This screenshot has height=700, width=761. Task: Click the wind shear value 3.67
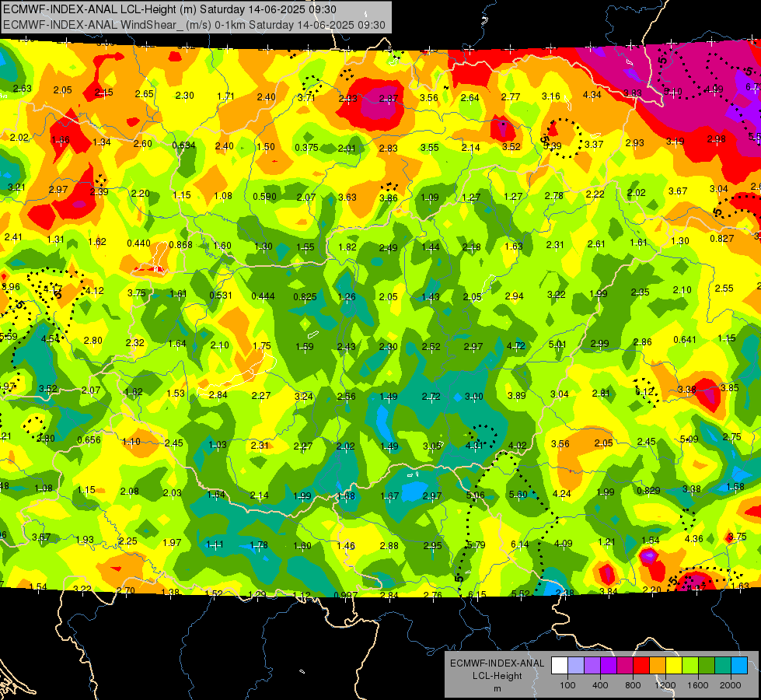pyautogui.click(x=678, y=191)
